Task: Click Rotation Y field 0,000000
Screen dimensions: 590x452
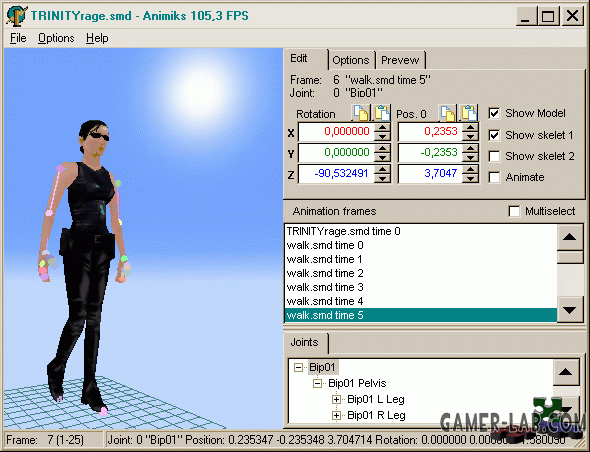Action: tap(337, 153)
